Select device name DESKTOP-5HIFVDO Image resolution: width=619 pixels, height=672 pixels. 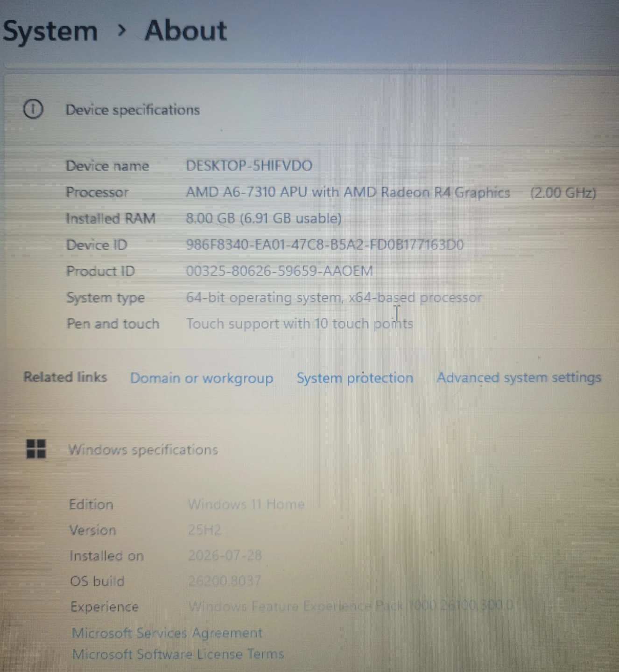pyautogui.click(x=249, y=166)
